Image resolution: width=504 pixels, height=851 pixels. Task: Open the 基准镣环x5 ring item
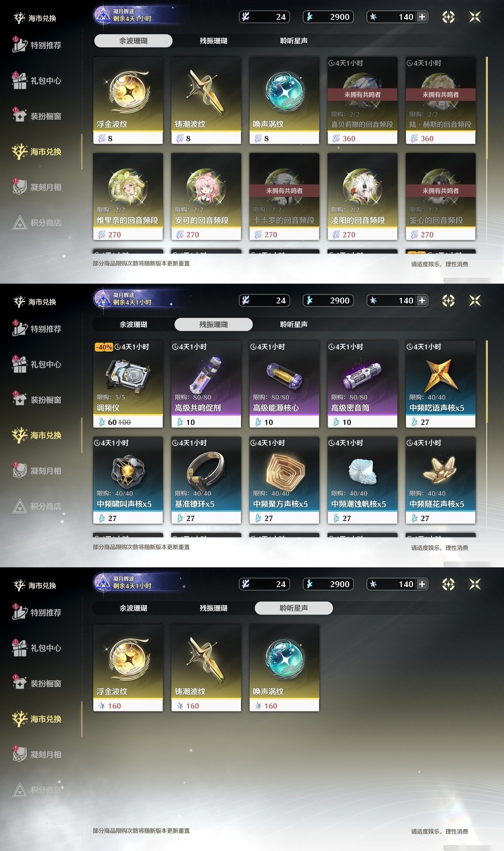(x=206, y=480)
